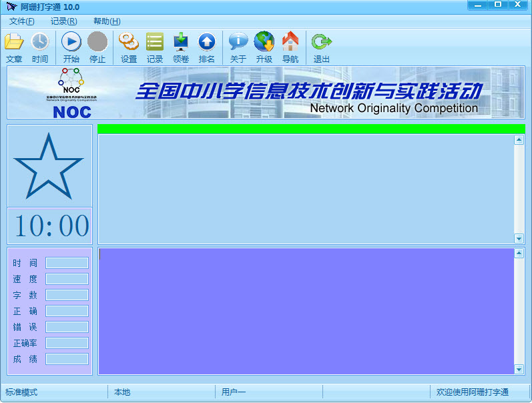Click down arrow of typing area scrollbar
Viewport: 532px width, 403px height.
pos(519,369)
